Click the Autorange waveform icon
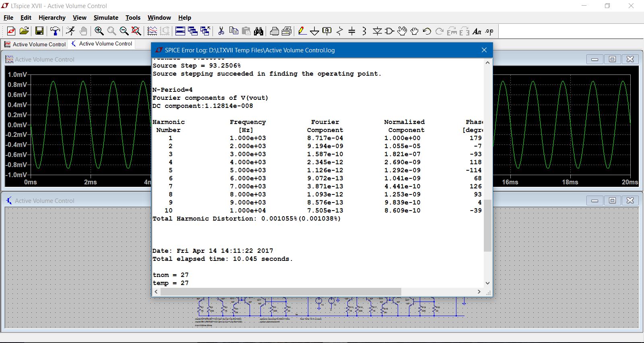 (152, 31)
